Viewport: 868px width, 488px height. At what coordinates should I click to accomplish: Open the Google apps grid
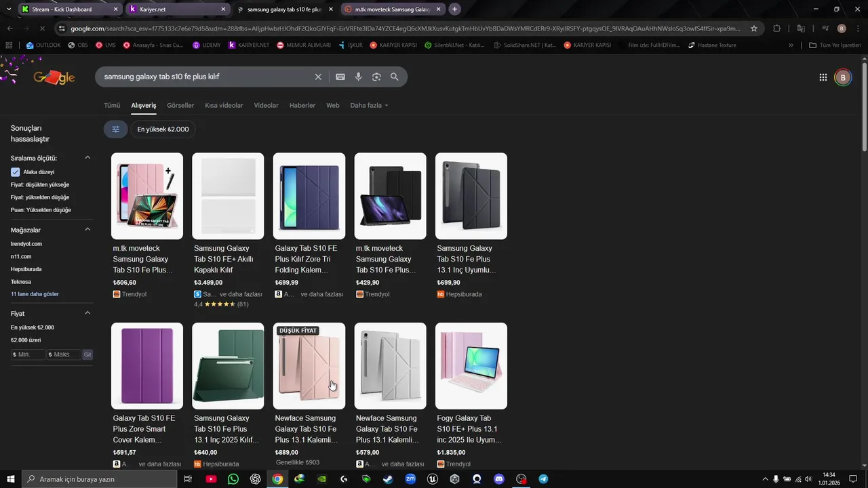823,77
